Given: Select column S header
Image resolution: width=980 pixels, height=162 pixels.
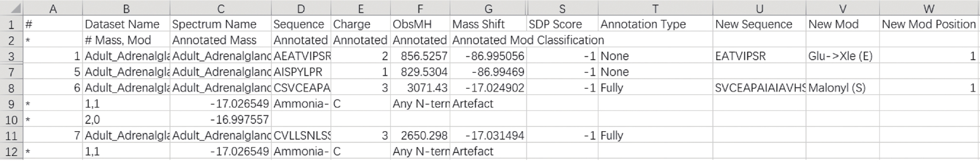Looking at the screenshot, I should 562,8.
